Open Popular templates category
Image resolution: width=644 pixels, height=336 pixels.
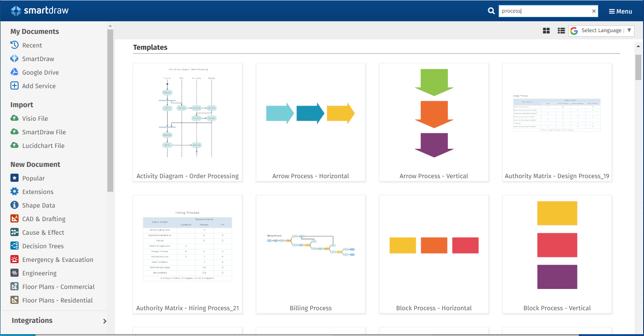click(34, 178)
